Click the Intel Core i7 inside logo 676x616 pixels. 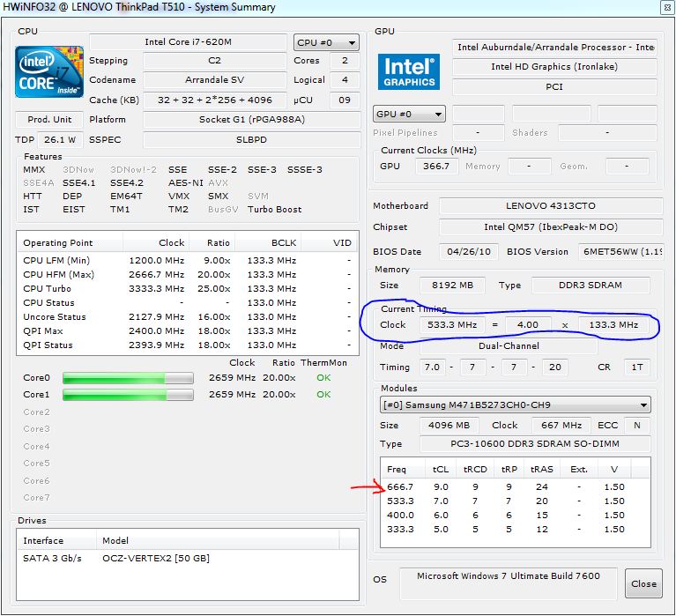point(49,71)
